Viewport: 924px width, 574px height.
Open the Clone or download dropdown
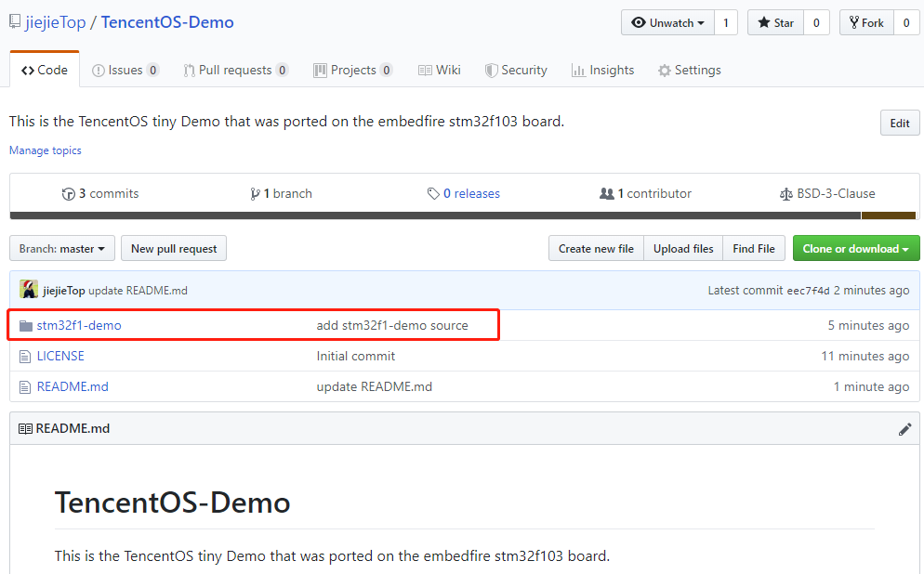pos(855,248)
